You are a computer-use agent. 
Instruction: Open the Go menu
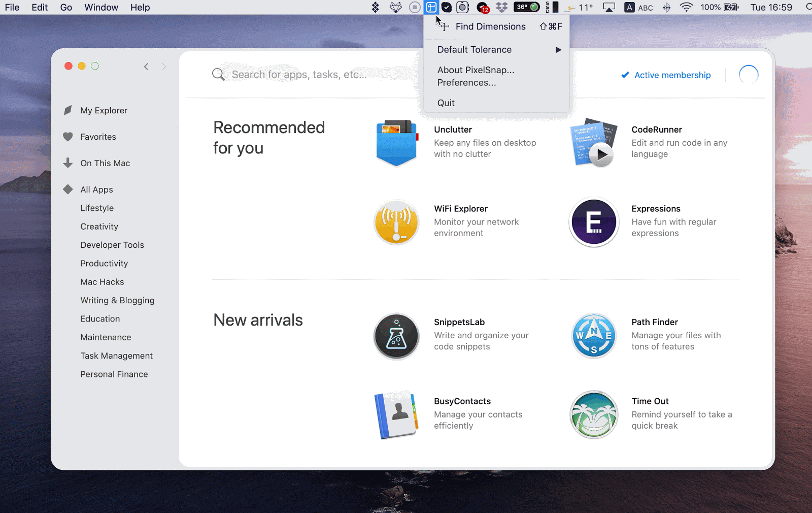click(66, 7)
